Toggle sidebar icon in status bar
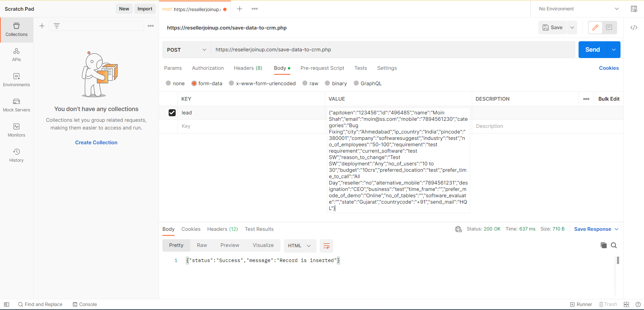The height and width of the screenshot is (310, 644). pos(6,304)
